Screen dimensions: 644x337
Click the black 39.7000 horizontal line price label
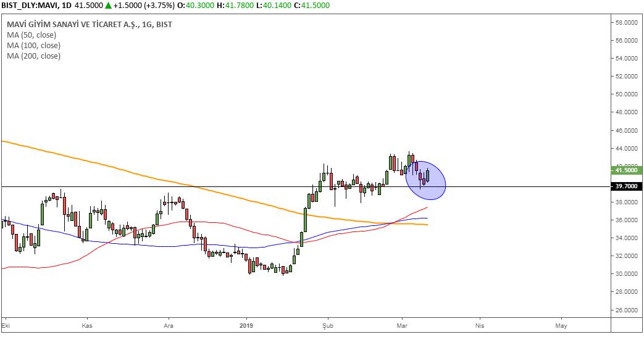626,186
